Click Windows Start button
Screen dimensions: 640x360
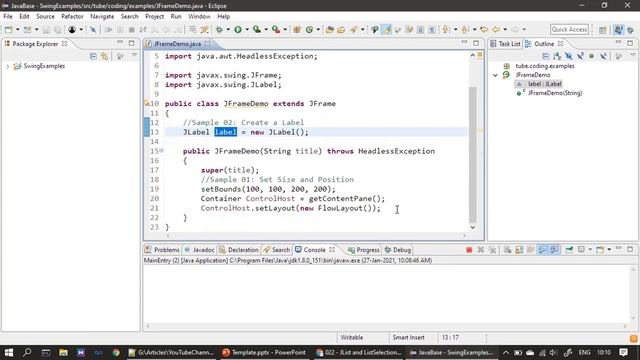click(9, 352)
